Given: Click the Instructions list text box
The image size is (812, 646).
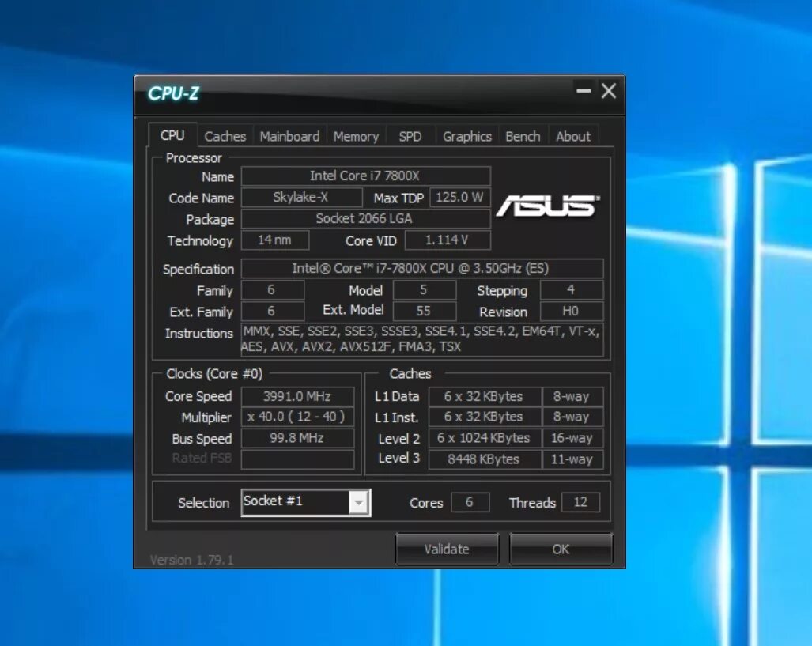Looking at the screenshot, I should (x=422, y=339).
